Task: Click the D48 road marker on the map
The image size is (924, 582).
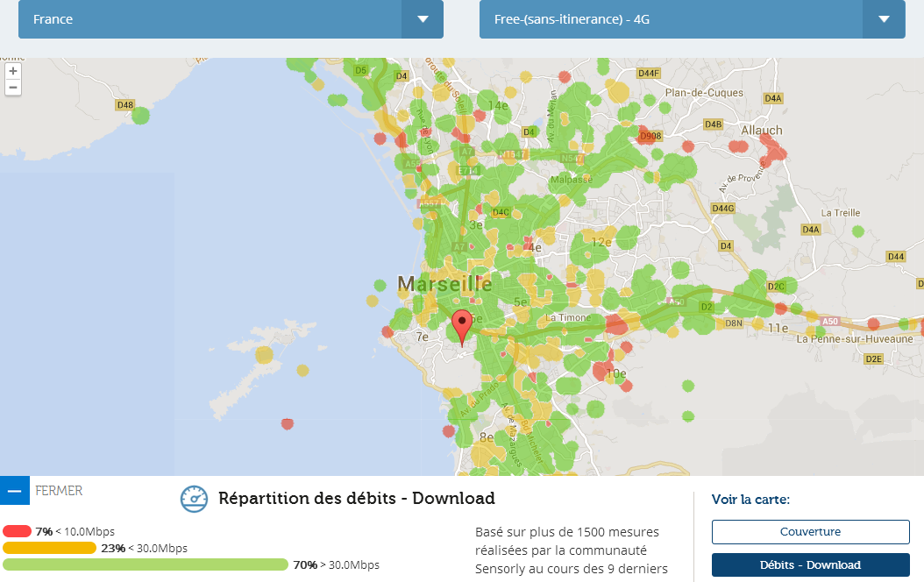Action: click(125, 105)
